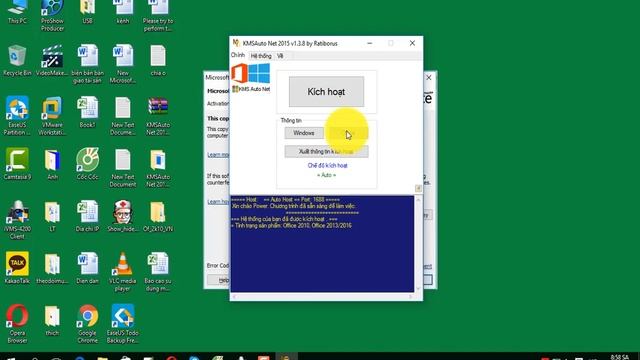Select the Recycle Bin icon
Viewport: 640px width, 360px height.
(x=17, y=60)
